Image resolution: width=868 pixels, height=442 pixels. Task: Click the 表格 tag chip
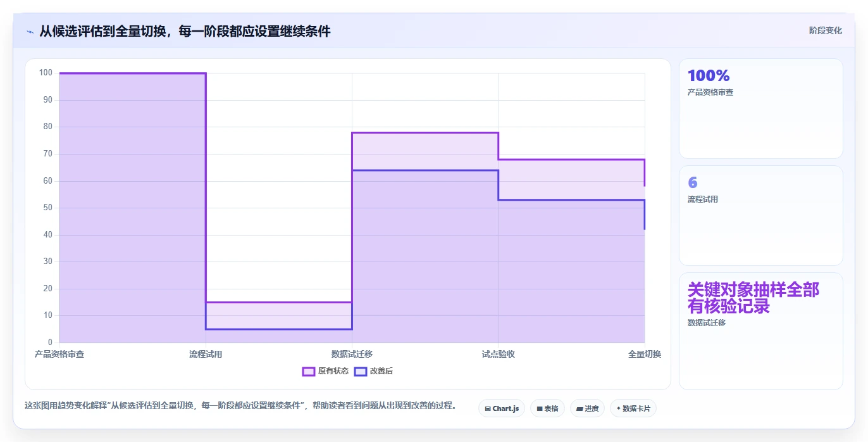547,408
